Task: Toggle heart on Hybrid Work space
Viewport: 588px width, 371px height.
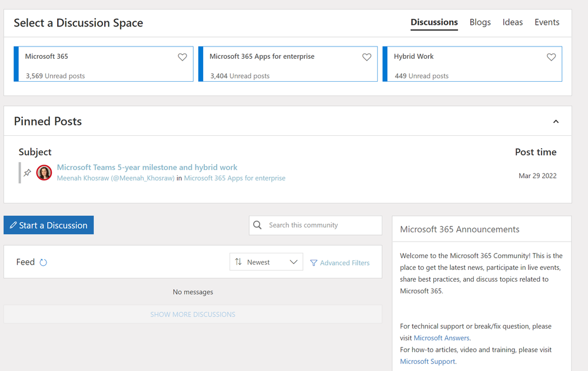Action: click(551, 57)
